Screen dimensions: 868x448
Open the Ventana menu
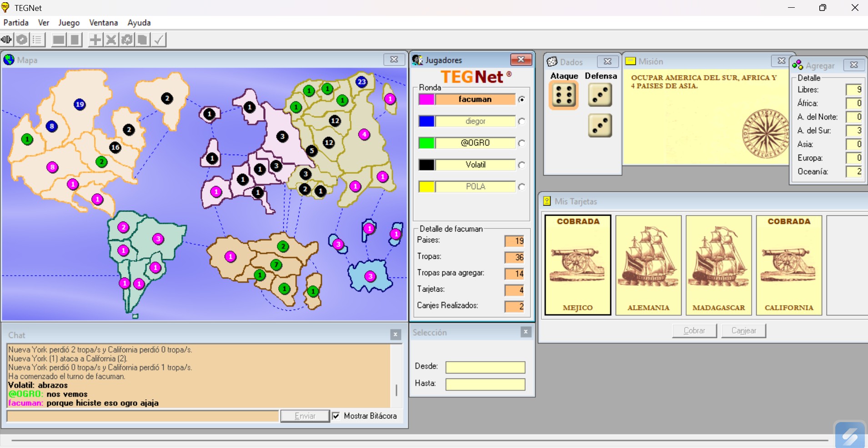pos(103,23)
